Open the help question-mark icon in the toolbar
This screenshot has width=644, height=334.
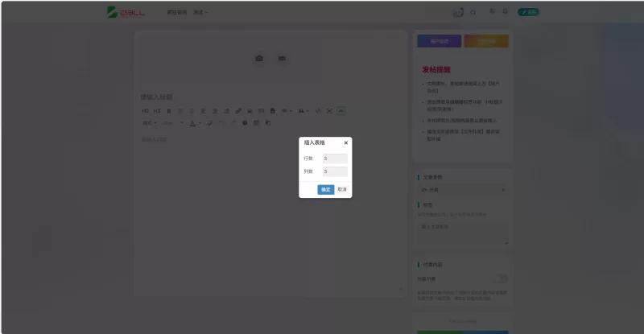click(245, 123)
